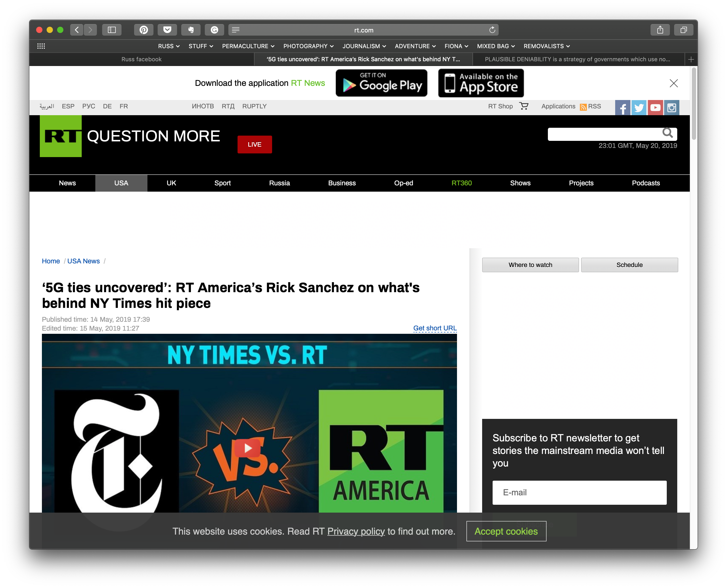
Task: Open the RUPTLY link
Action: [x=254, y=106]
